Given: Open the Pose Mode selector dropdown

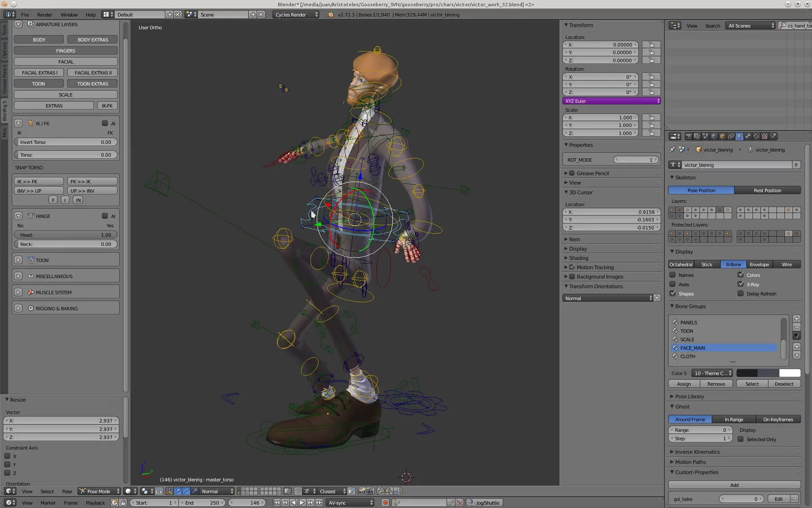Looking at the screenshot, I should 99,491.
